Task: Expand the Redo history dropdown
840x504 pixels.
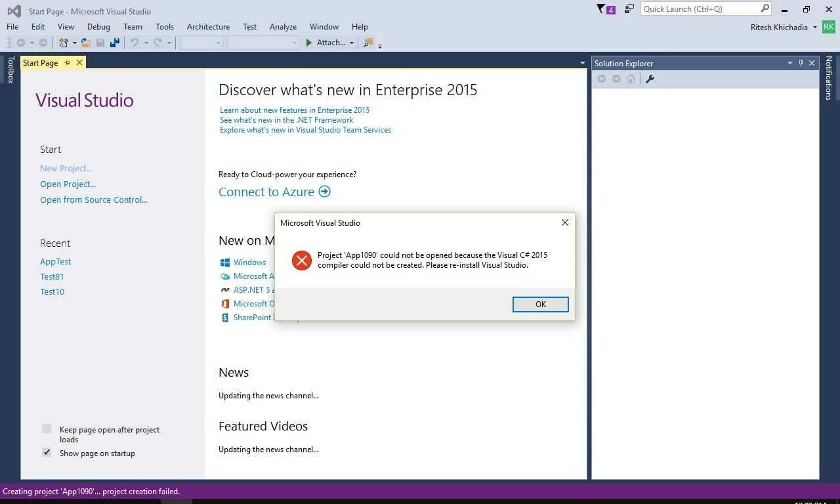Action: (x=169, y=43)
